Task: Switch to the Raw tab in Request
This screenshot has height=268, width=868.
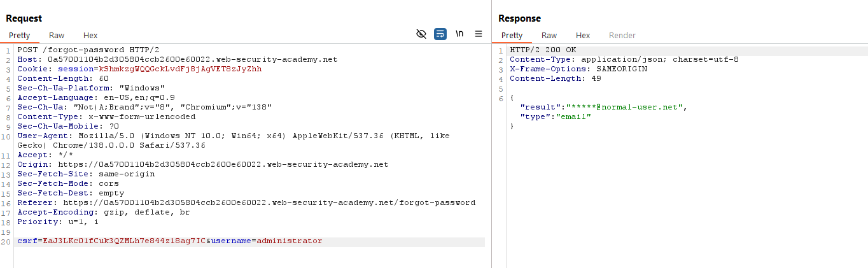Action: tap(57, 36)
